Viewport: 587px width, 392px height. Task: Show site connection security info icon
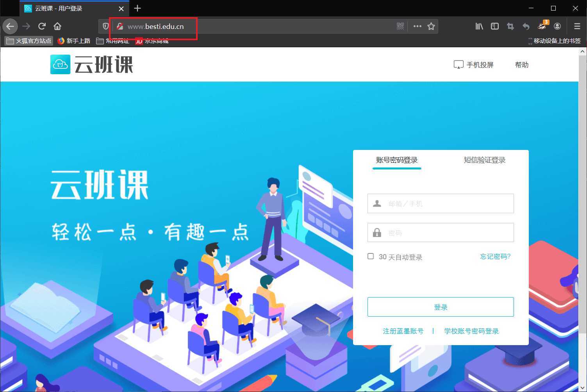click(120, 26)
